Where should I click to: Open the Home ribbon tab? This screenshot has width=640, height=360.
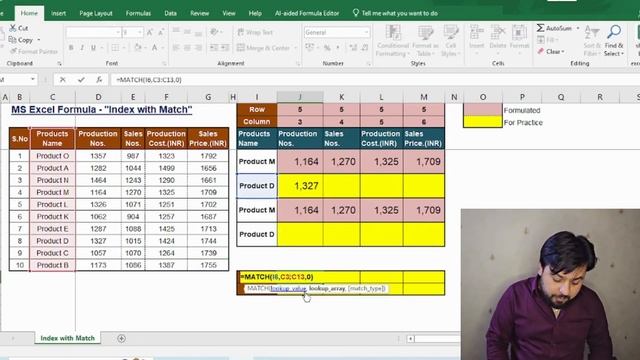coord(29,13)
